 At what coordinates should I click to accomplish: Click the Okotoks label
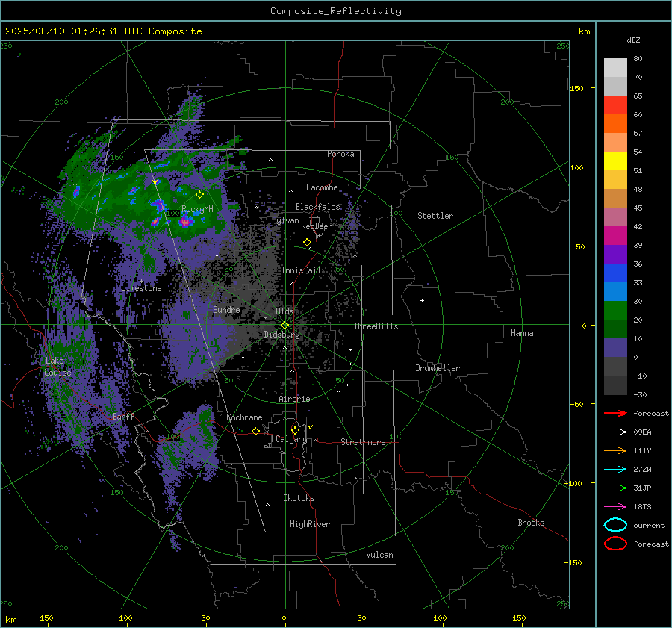tap(299, 498)
